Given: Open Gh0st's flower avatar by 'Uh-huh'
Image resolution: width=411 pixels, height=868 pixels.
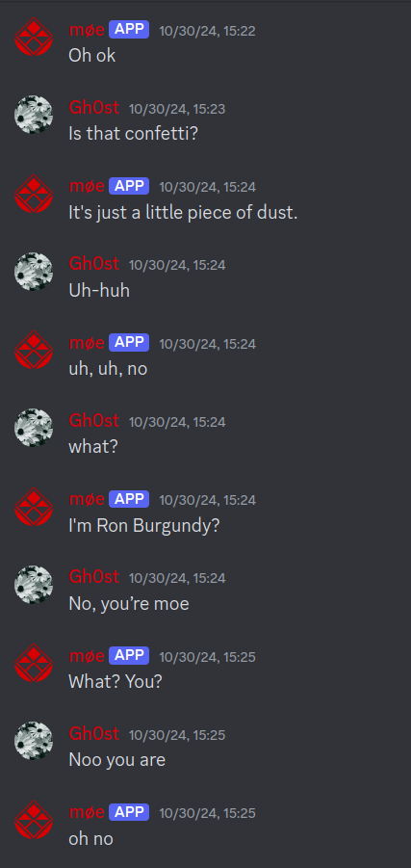Looking at the screenshot, I should 33,272.
